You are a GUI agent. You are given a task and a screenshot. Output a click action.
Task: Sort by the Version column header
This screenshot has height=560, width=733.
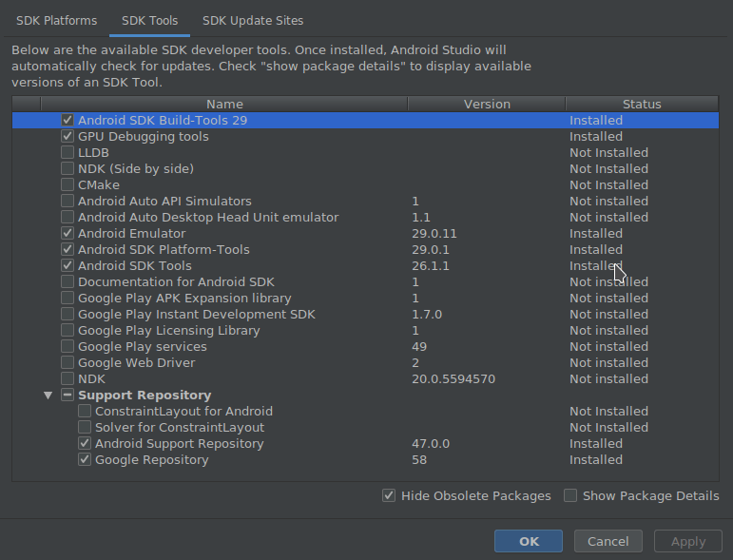click(487, 104)
